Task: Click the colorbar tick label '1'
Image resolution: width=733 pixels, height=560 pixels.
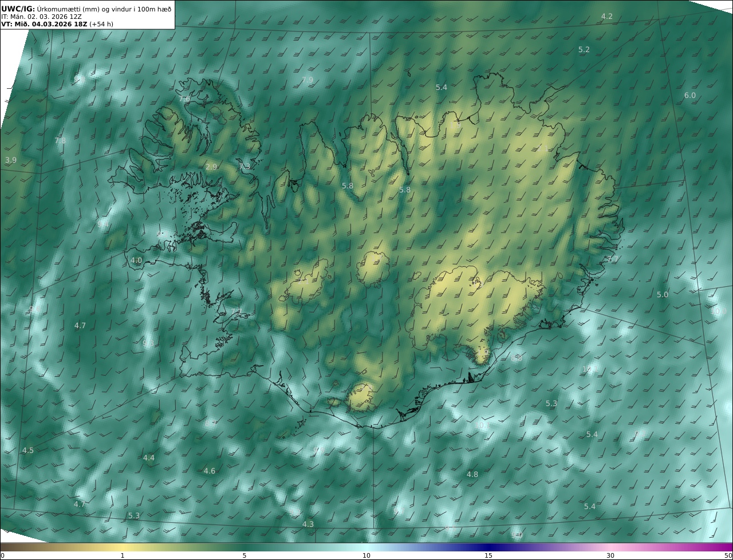Action: coord(123,555)
